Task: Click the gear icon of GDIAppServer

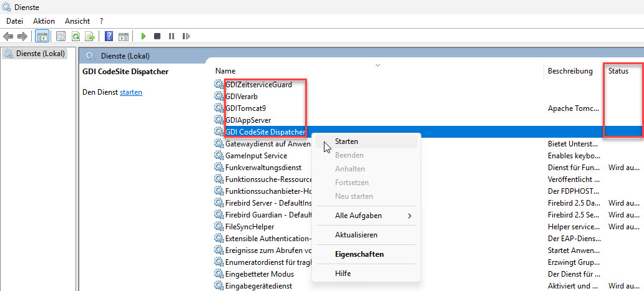Action: coord(219,120)
